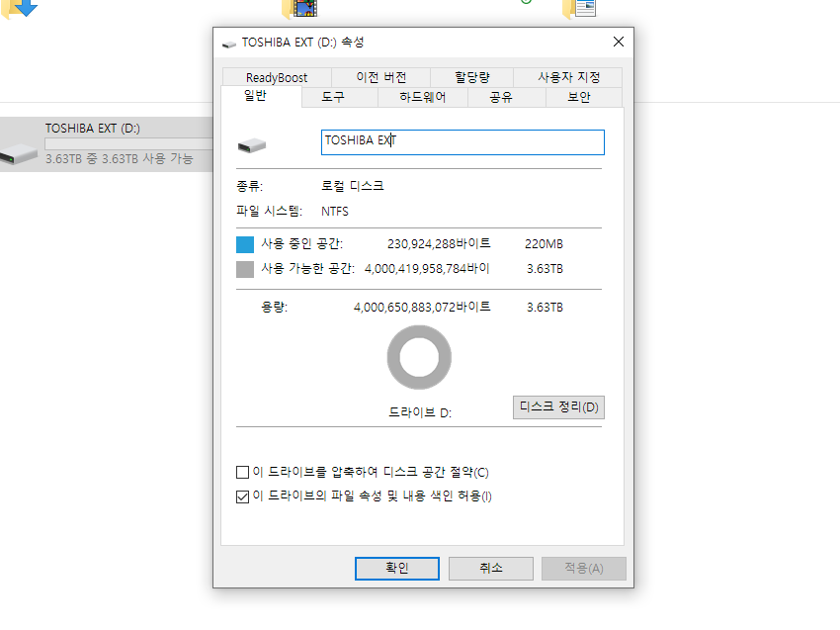Click the Documents folder icon in Explorer
This screenshot has width=840, height=630.
pyautogui.click(x=580, y=8)
